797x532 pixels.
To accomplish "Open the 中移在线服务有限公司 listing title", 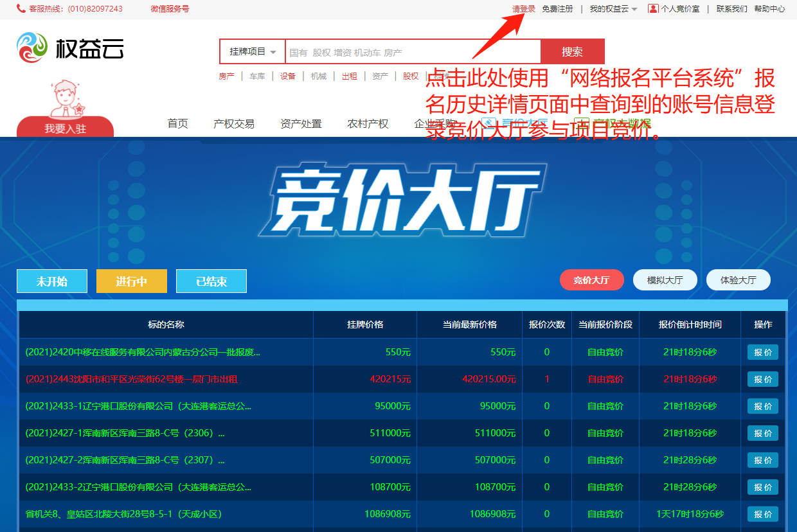I will pyautogui.click(x=143, y=352).
